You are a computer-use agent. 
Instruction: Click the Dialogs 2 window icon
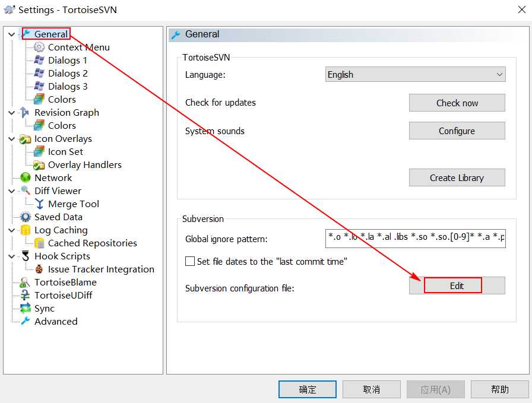tap(39, 73)
